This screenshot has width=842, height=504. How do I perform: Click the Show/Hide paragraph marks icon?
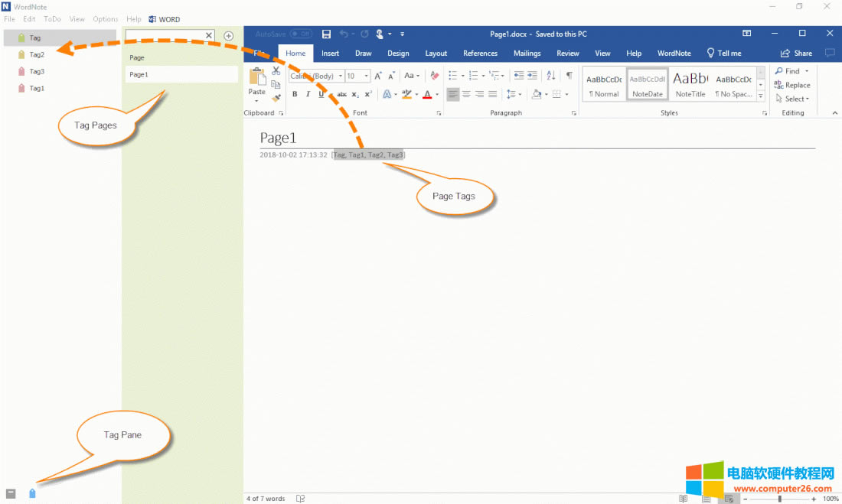[x=569, y=76]
